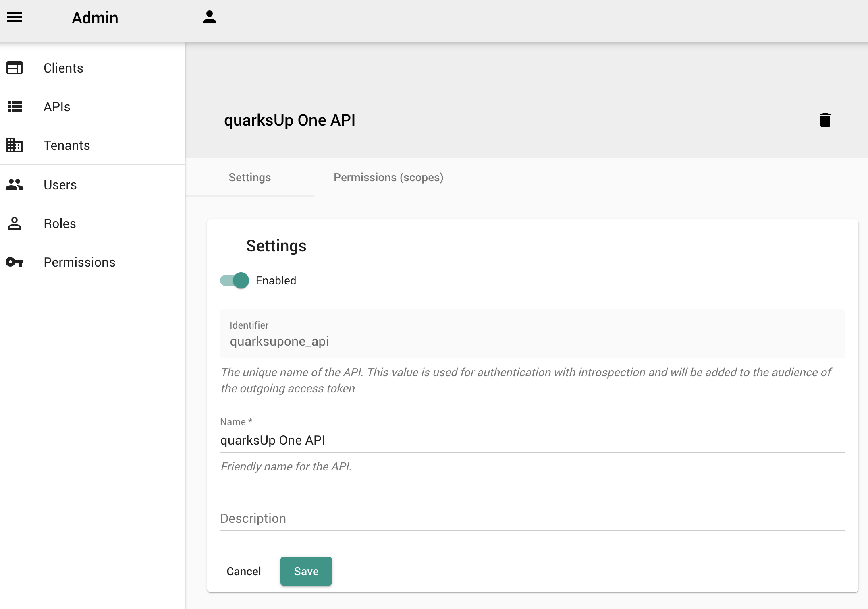Click the Tenants building icon
The image size is (868, 609).
click(15, 145)
